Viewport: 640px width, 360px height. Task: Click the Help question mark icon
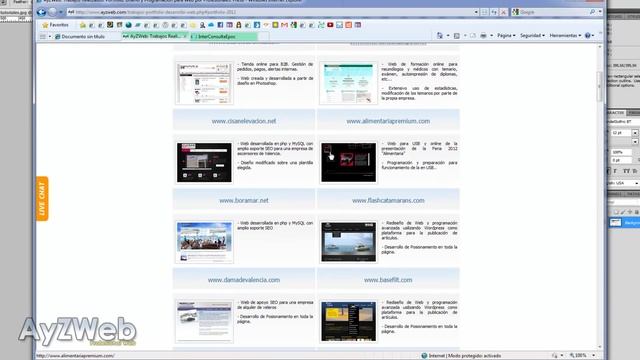click(x=587, y=36)
